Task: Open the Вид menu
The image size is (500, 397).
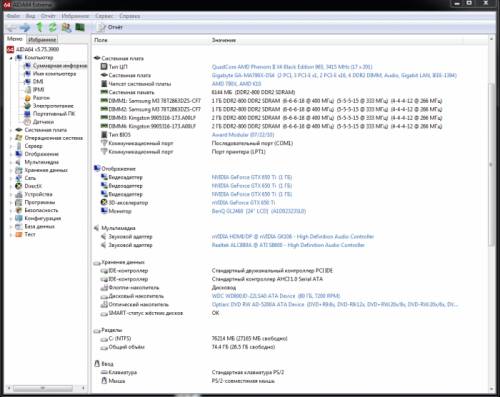Action: click(x=31, y=16)
